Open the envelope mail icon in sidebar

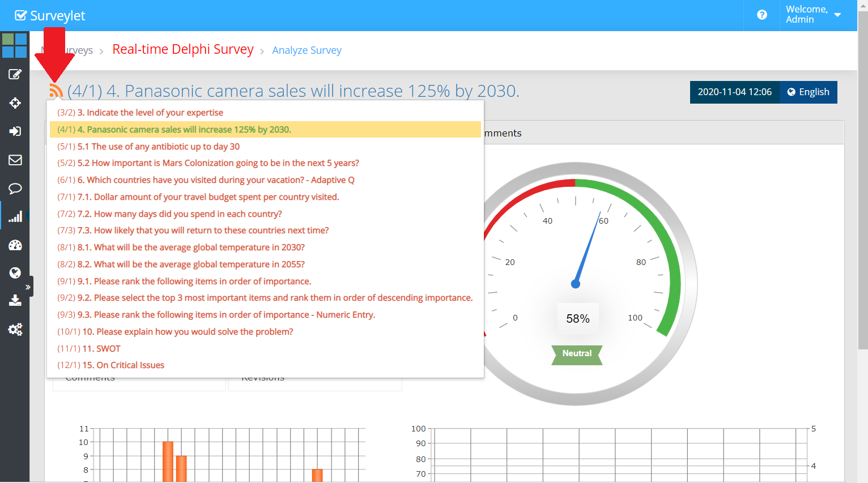pyautogui.click(x=15, y=160)
